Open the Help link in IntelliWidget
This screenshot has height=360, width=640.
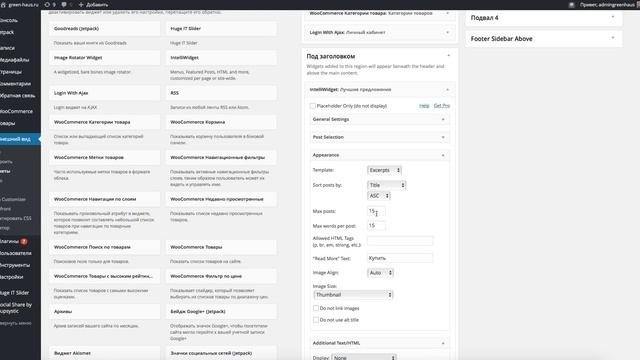[424, 106]
